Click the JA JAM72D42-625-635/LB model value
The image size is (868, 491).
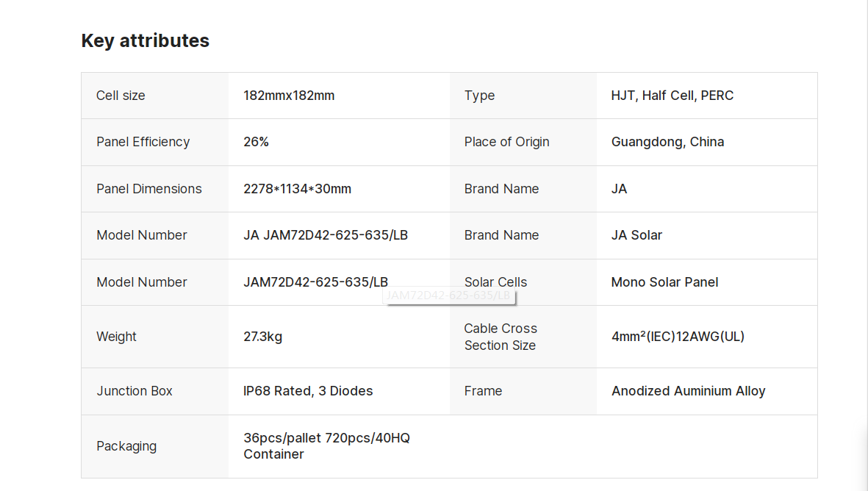tap(325, 235)
